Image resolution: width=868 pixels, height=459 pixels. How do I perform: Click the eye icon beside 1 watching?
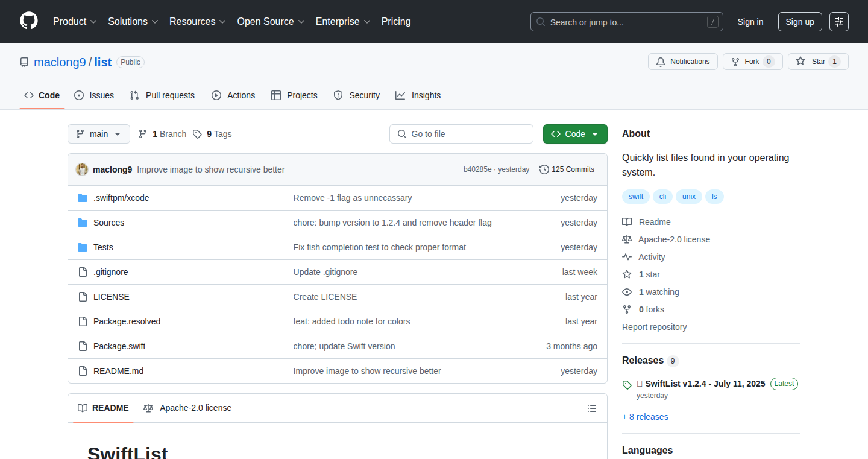(x=627, y=292)
